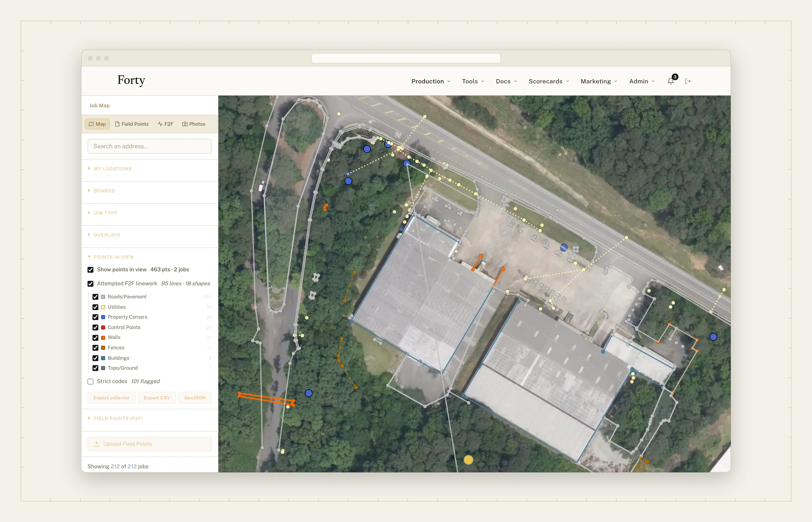Click the large yellow map marker
The image size is (812, 522).
pos(468,460)
